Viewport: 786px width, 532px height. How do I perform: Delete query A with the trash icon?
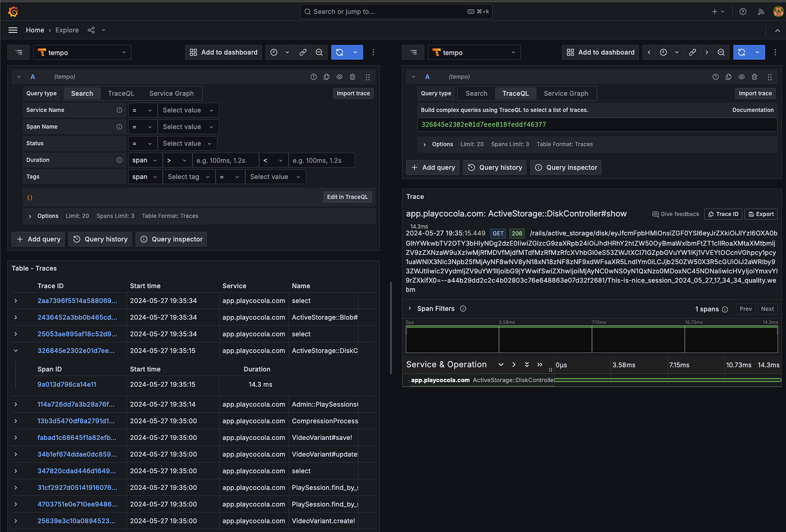coord(353,77)
